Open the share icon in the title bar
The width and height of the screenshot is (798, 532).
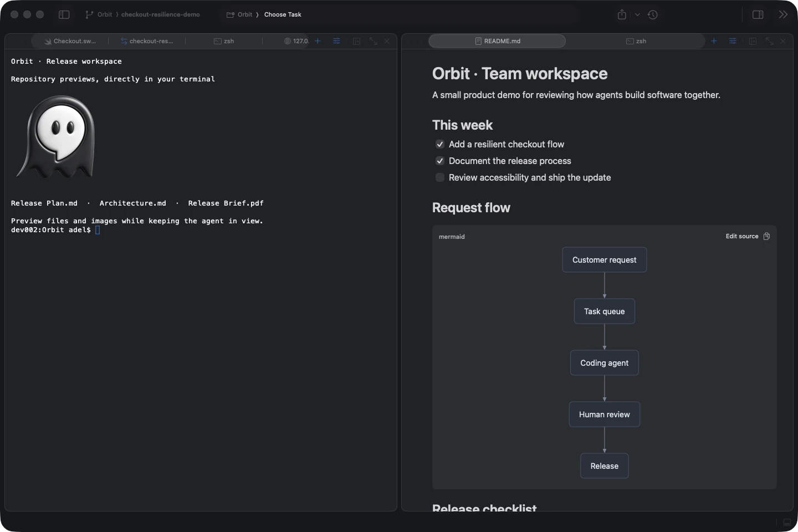(x=622, y=14)
